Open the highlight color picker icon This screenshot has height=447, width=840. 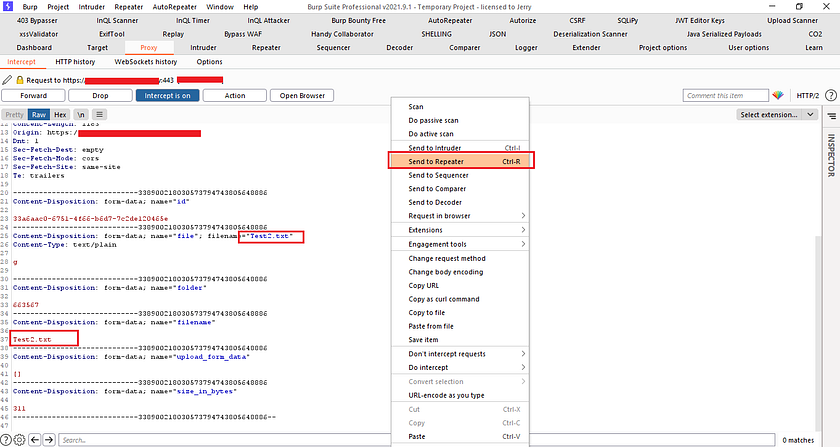point(778,95)
